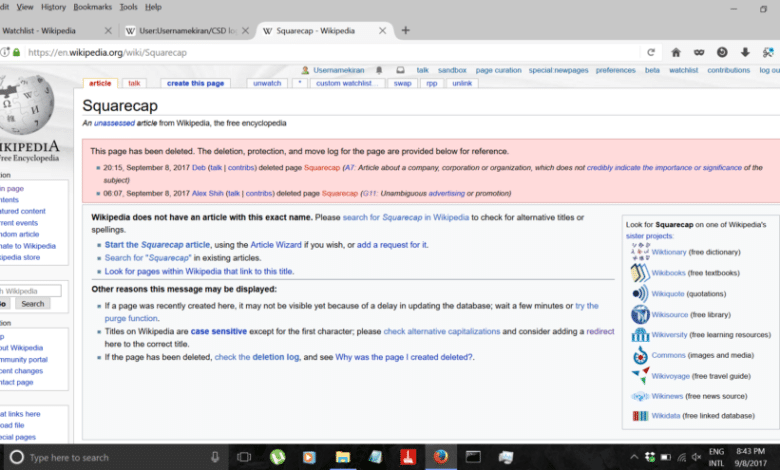The height and width of the screenshot is (470, 780).
Task: Click the check alternative capitalizations link
Action: tap(442, 331)
